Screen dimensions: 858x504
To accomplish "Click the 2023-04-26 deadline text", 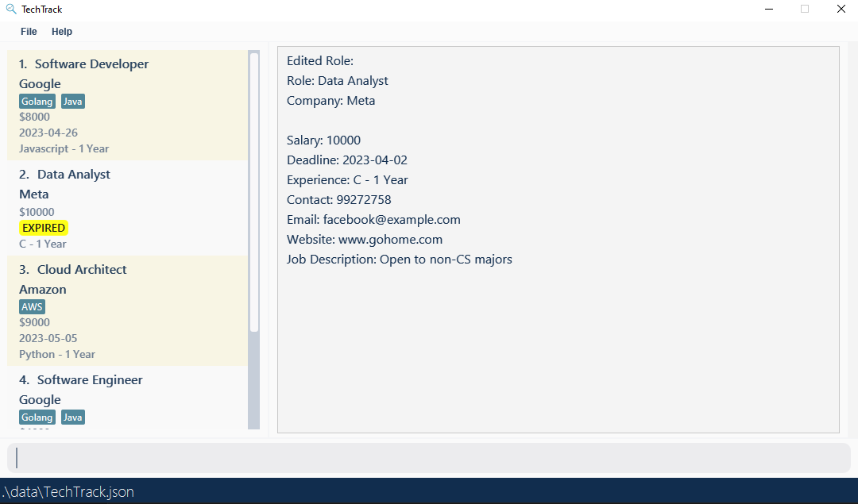I will coord(48,133).
